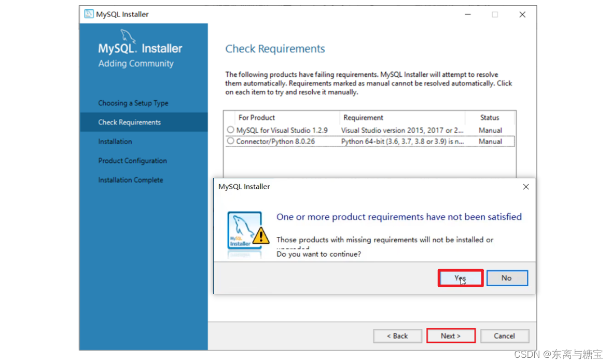Viewport: 611px width, 364px height.
Task: Click No in the requirements dialog
Action: coord(507,278)
